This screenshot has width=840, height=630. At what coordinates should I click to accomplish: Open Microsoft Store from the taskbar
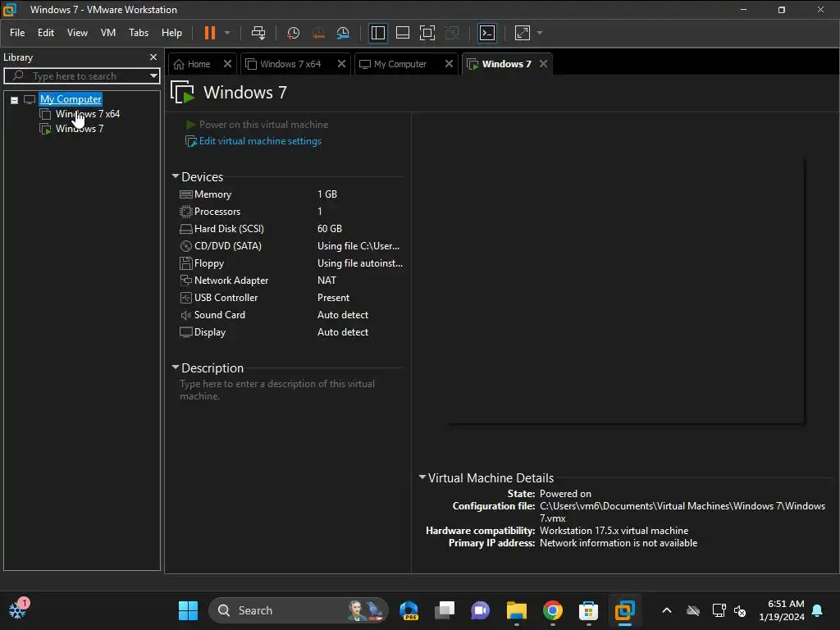click(588, 610)
